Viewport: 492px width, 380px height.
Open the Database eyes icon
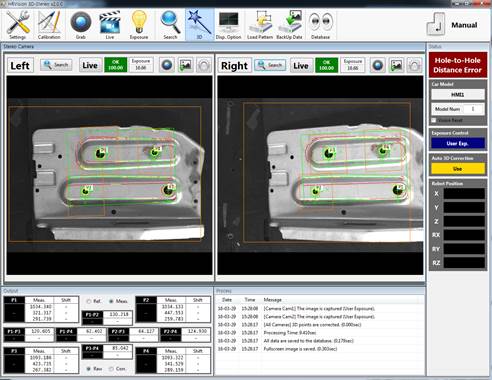(x=320, y=25)
